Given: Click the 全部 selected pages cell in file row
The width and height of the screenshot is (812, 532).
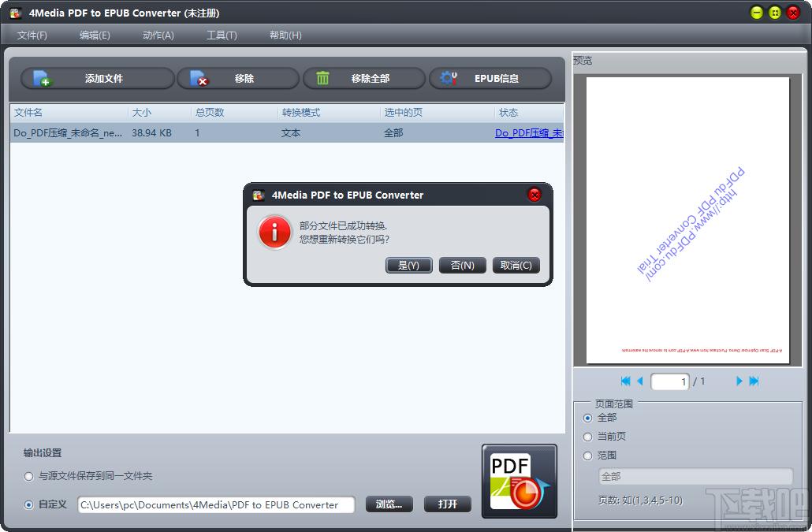Looking at the screenshot, I should 393,133.
